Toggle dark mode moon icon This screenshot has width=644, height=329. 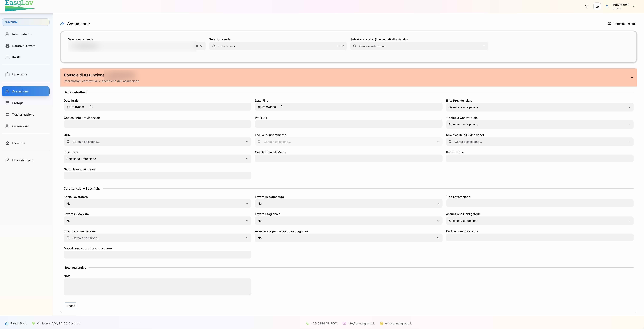pos(597,6)
